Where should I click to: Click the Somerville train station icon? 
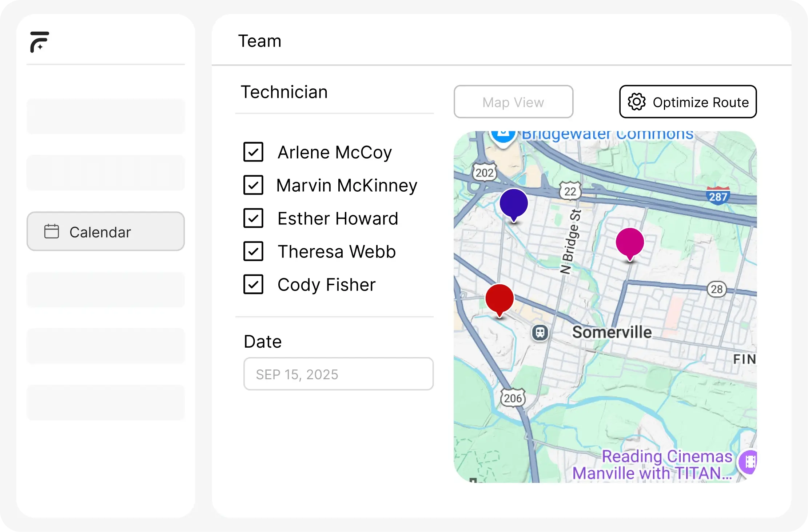pos(540,332)
